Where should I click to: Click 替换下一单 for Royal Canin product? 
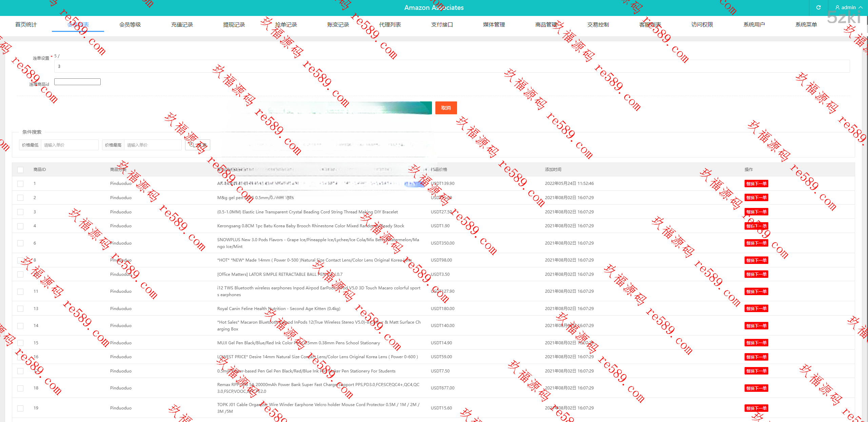pyautogui.click(x=756, y=309)
